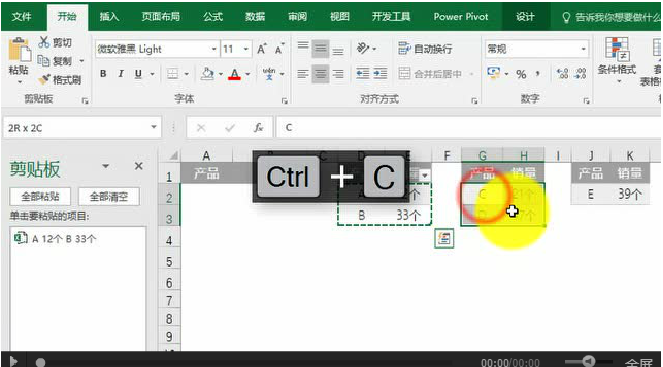Increase cell indent
Viewport: 663px width, 367px height.
point(380,74)
